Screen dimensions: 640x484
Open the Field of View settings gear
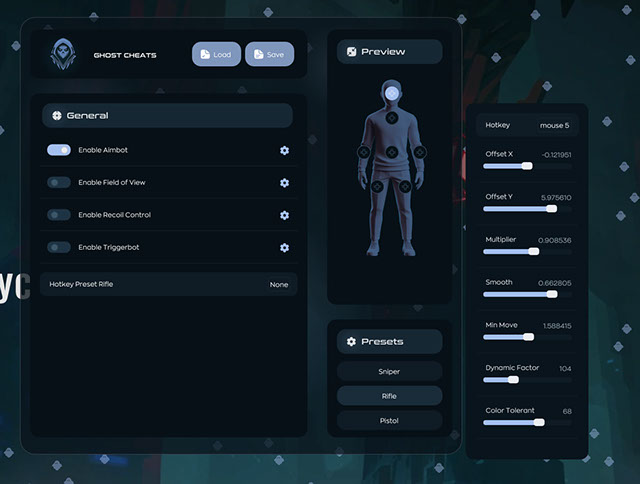pyautogui.click(x=284, y=183)
